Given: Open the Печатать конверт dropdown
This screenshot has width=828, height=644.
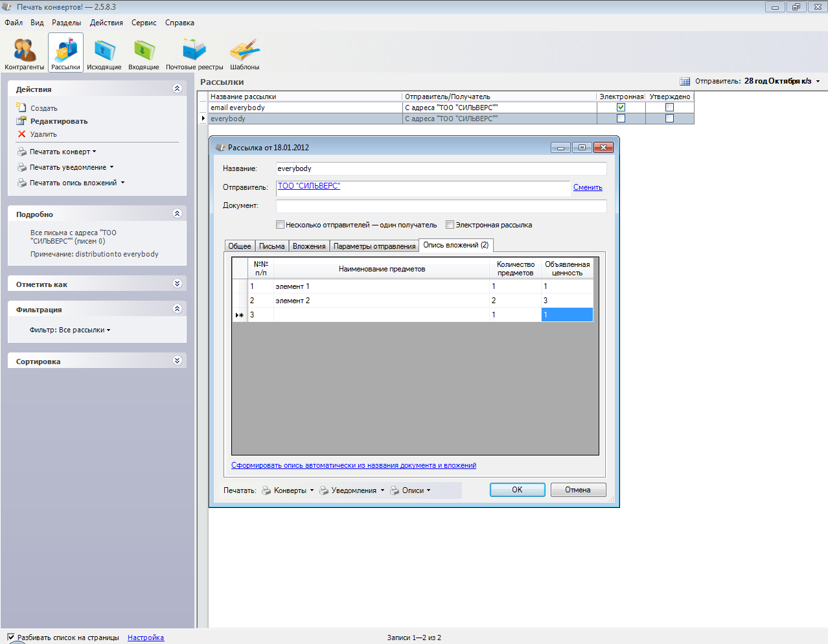Looking at the screenshot, I should click(x=63, y=152).
